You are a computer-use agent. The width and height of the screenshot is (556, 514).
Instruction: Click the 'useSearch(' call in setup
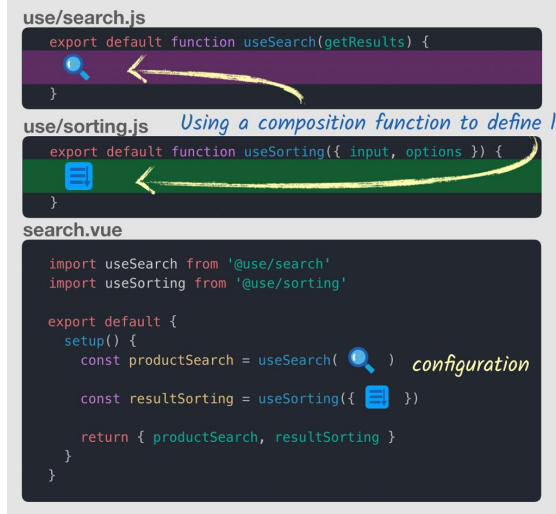pos(298,360)
